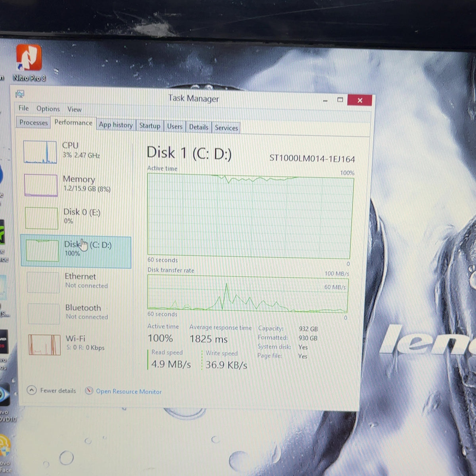Open the Options menu
This screenshot has height=476, width=476.
(48, 109)
